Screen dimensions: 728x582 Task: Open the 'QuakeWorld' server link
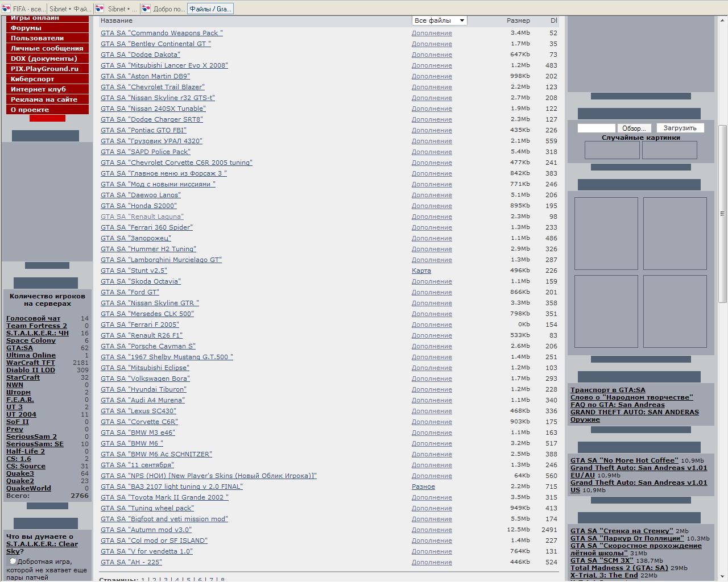point(28,488)
